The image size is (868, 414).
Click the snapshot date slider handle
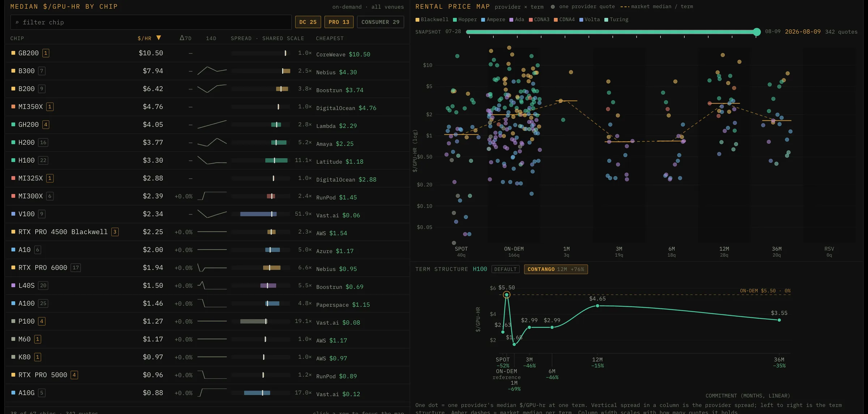[x=757, y=32]
